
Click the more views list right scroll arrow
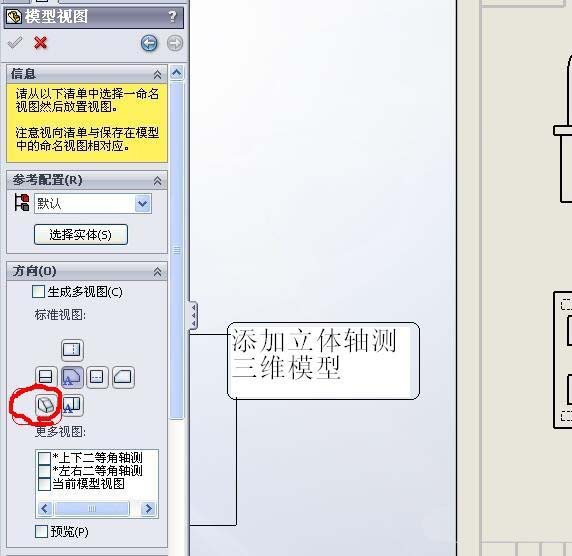[148, 509]
